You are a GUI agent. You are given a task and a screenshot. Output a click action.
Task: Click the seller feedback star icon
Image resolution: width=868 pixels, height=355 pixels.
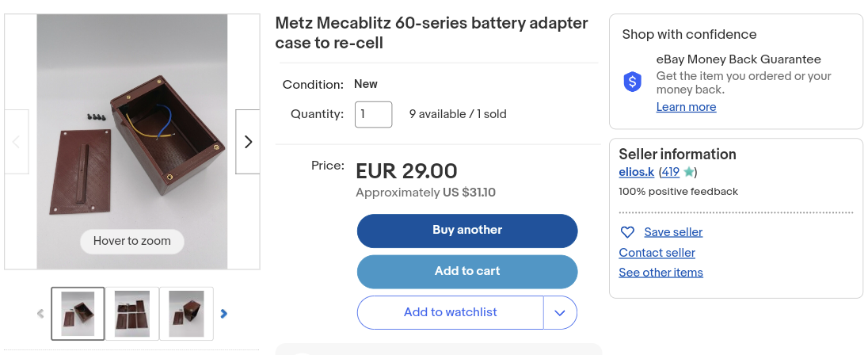[x=688, y=172]
